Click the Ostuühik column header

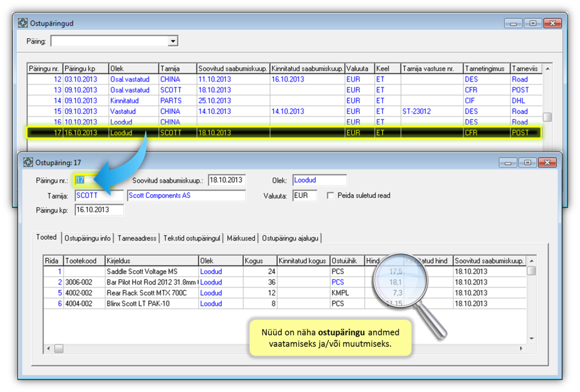[347, 261]
